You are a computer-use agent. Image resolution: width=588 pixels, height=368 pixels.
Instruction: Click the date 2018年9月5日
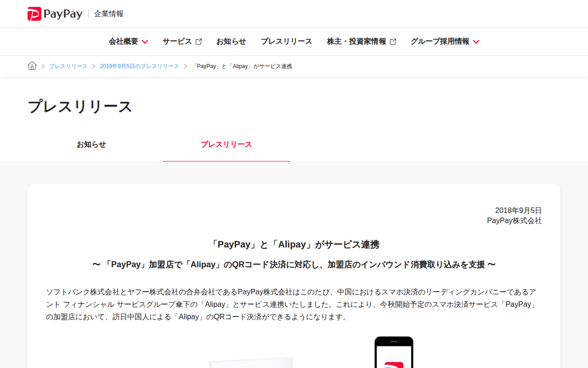tap(519, 210)
